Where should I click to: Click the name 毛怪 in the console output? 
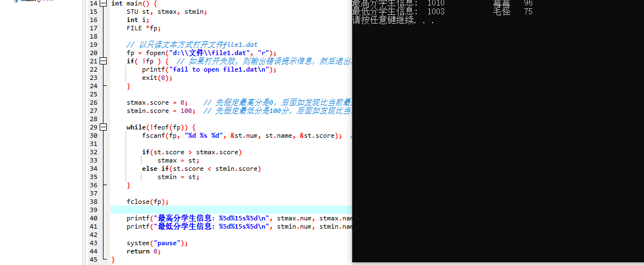click(502, 12)
